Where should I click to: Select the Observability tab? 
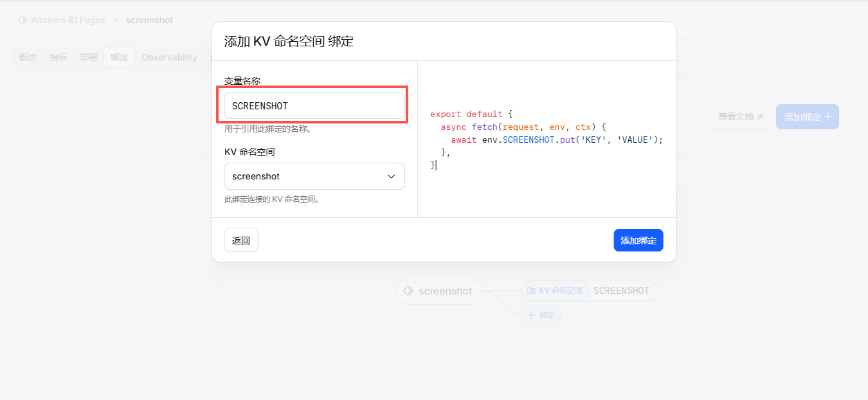pyautogui.click(x=169, y=57)
